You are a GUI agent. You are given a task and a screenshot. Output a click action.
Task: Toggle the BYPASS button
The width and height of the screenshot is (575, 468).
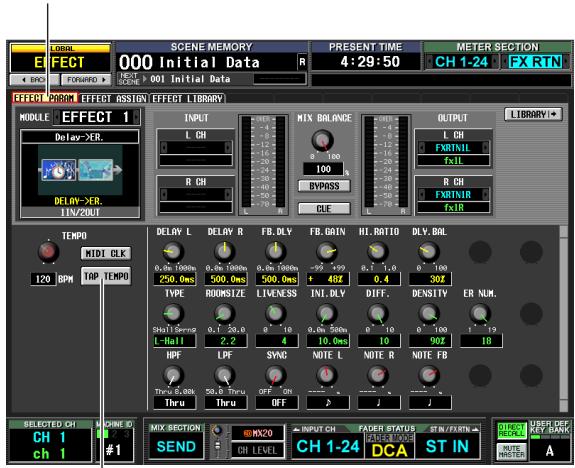pyautogui.click(x=324, y=186)
